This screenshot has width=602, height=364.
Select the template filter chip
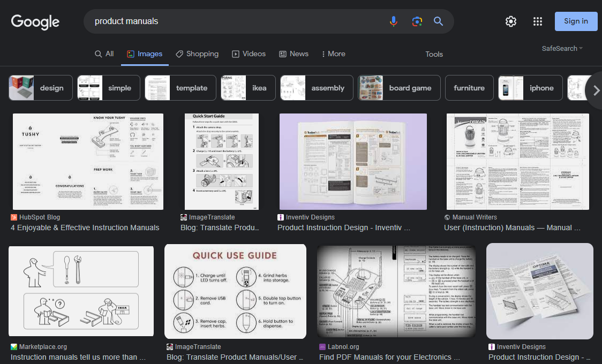(180, 88)
